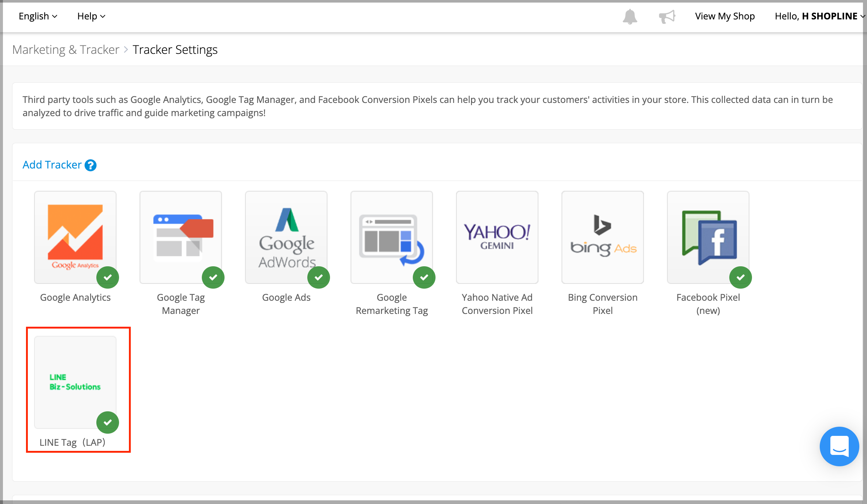Viewport: 867px width, 504px height.
Task: Open the Hello, H SHOPLINE account menu
Action: coord(820,16)
